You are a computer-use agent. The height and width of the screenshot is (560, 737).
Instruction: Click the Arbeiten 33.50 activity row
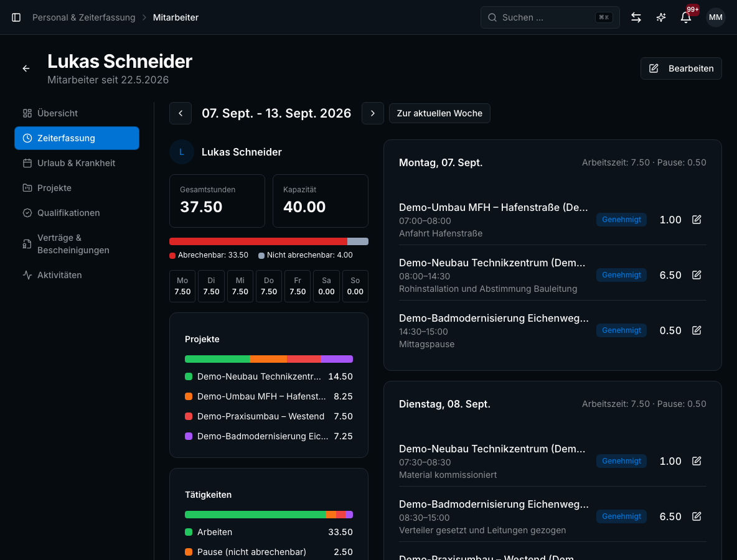tap(269, 532)
